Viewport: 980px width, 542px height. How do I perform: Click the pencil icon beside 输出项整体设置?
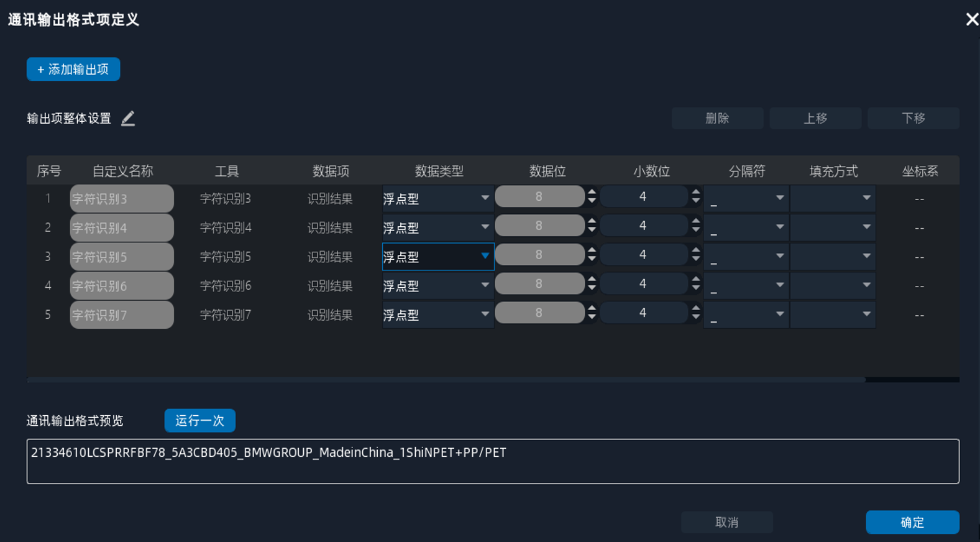[128, 118]
